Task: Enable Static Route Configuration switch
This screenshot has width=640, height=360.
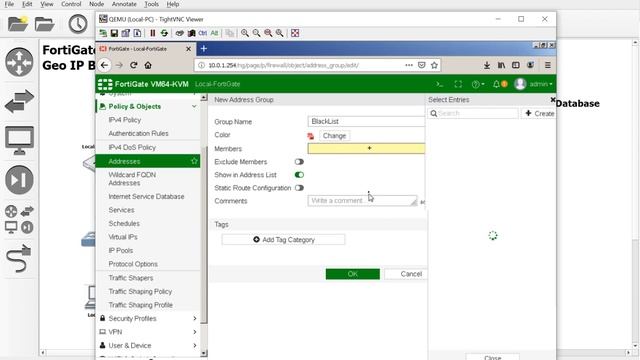Action: point(299,188)
